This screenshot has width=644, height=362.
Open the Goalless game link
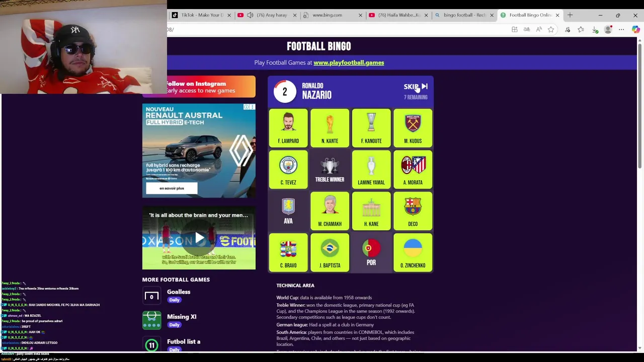pos(179,292)
